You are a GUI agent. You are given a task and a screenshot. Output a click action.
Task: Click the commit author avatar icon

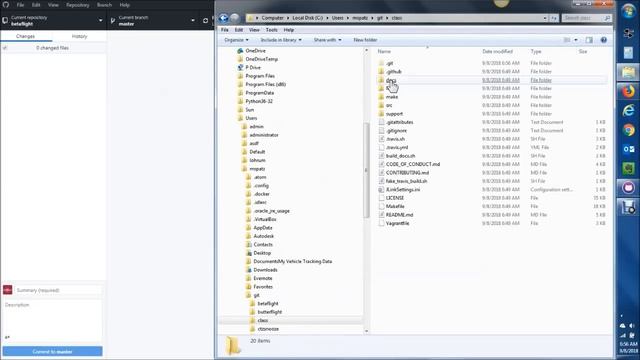pyautogui.click(x=7, y=290)
